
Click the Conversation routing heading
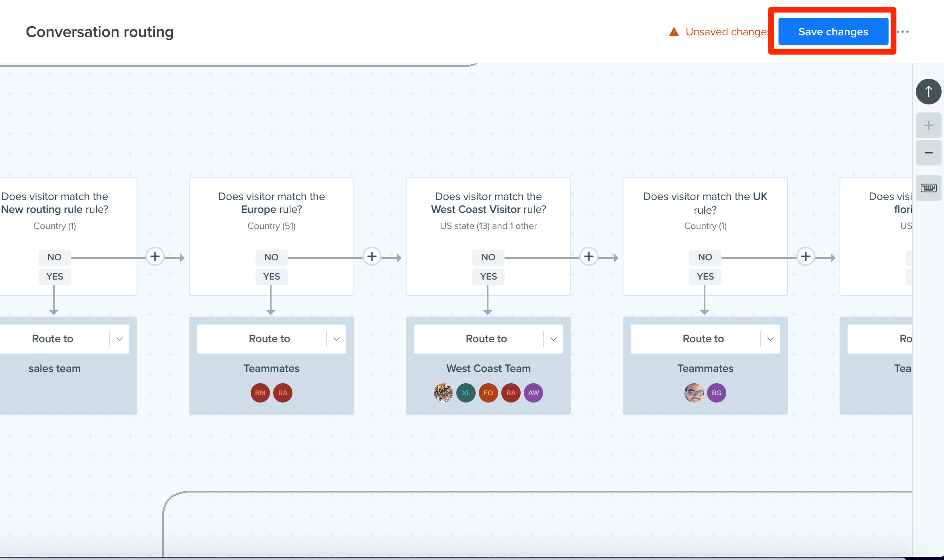tap(100, 32)
